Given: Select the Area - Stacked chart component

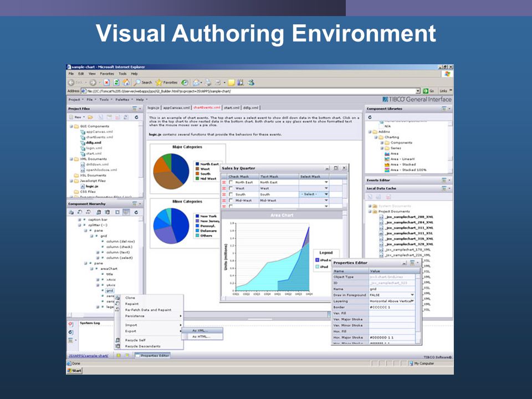Looking at the screenshot, I should click(x=400, y=164).
